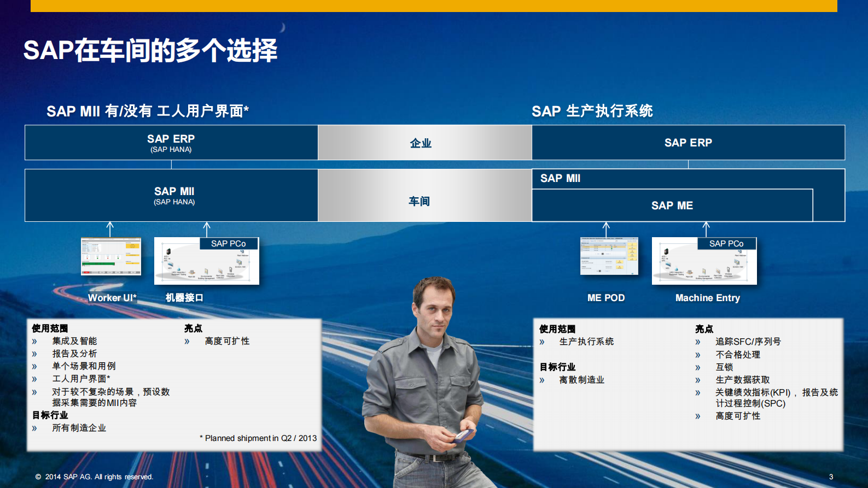This screenshot has height=488, width=868.
Task: Click the left panel 使用范围 heading
Action: point(50,328)
